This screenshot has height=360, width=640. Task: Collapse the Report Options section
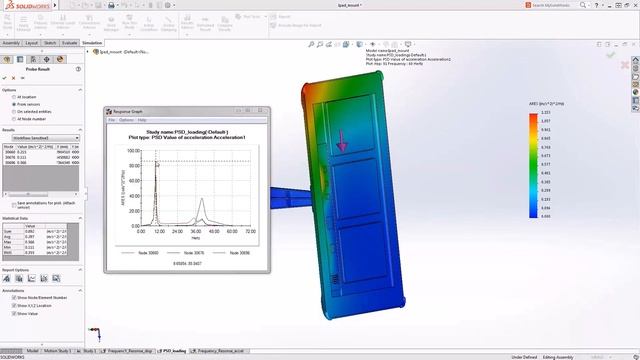coord(80,270)
